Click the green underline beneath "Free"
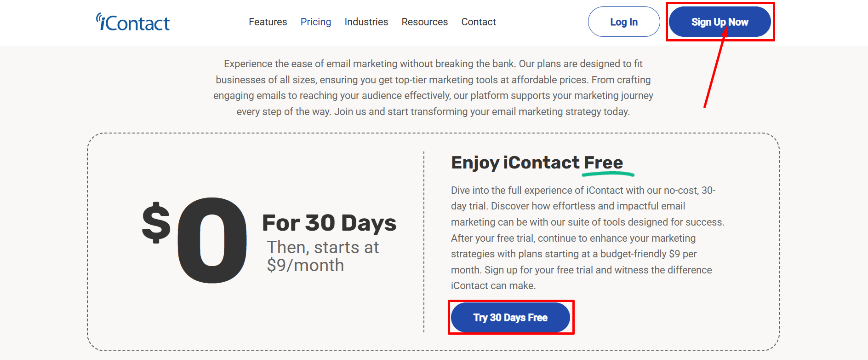 pyautogui.click(x=608, y=174)
